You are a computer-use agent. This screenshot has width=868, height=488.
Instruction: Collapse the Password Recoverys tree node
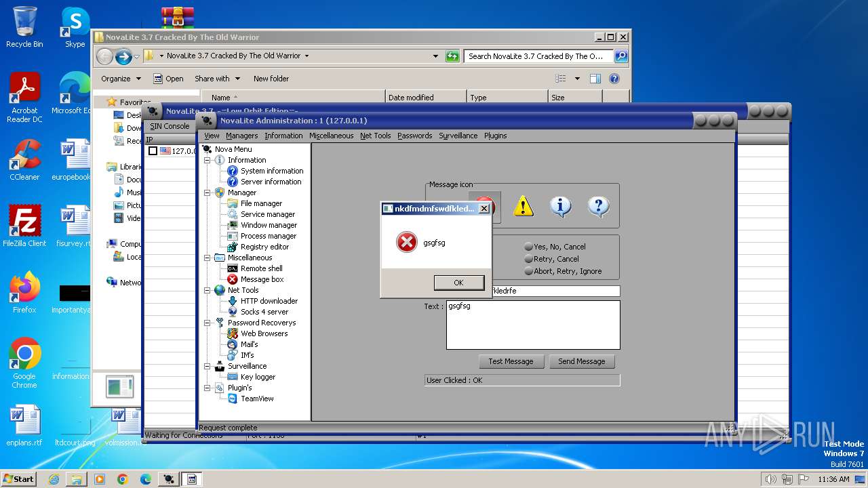click(x=208, y=323)
